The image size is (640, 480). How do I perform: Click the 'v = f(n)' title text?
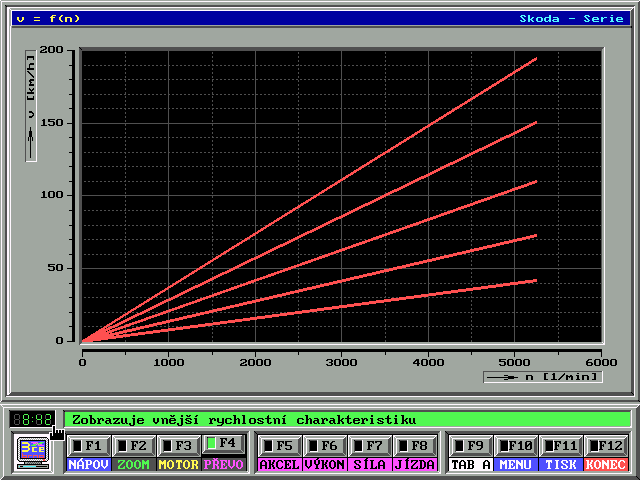pos(48,18)
